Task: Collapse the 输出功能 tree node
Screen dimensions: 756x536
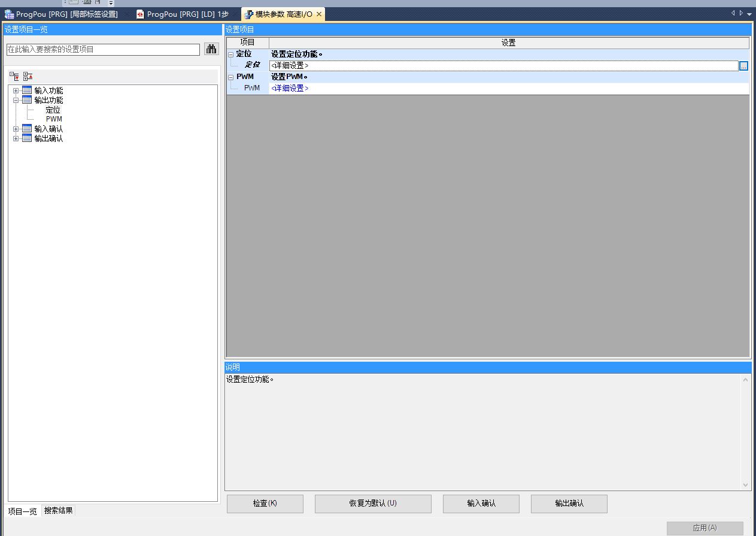Action: pos(16,100)
